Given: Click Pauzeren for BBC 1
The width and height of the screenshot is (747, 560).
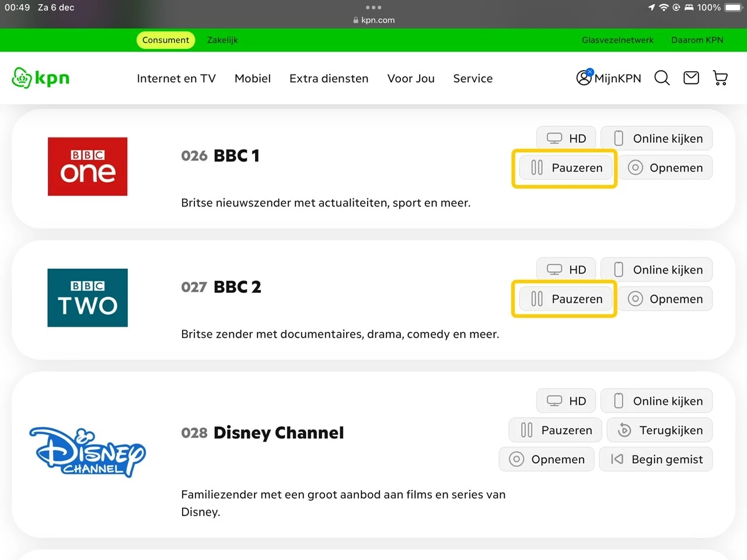Looking at the screenshot, I should 565,168.
